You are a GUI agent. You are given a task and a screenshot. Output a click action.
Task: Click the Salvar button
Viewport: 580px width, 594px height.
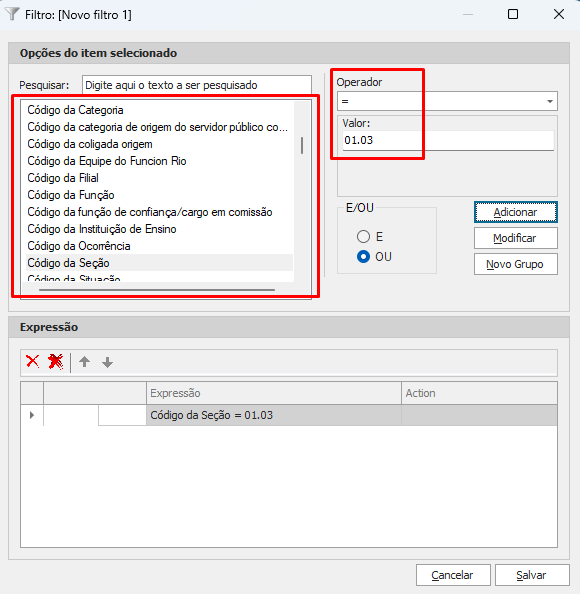532,575
